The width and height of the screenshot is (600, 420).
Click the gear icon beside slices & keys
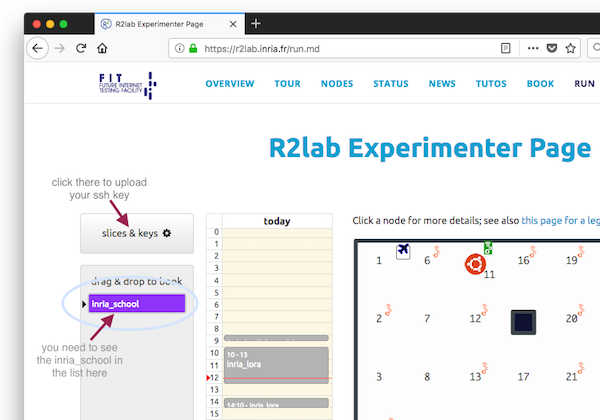(x=167, y=233)
